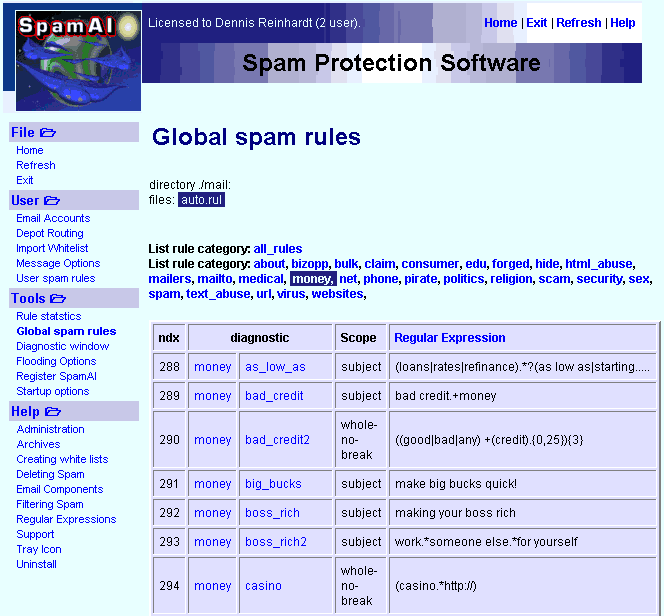The width and height of the screenshot is (664, 616).
Task: Open the Help link at top right
Action: click(x=622, y=23)
